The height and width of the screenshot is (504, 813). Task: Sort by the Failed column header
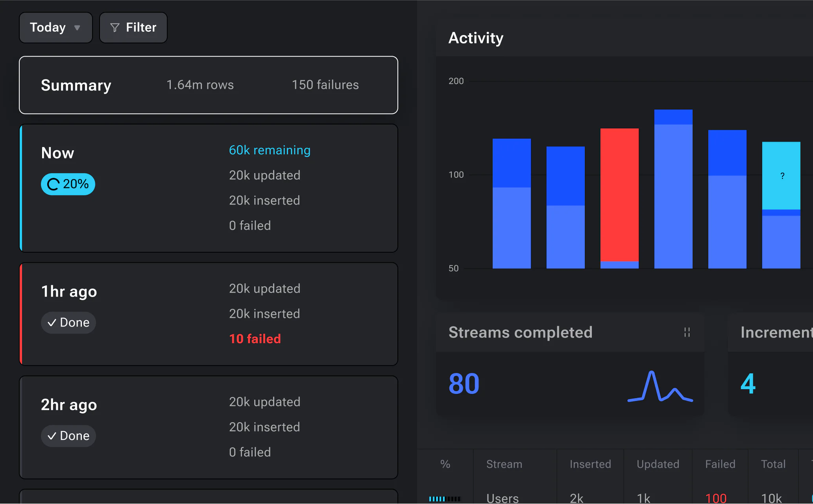click(x=720, y=464)
